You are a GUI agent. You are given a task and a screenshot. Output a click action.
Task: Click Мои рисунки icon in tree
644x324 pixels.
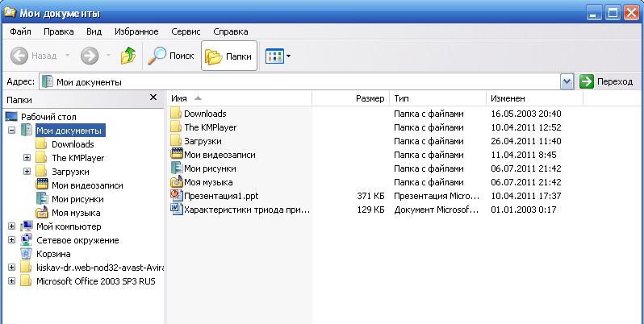coord(42,199)
